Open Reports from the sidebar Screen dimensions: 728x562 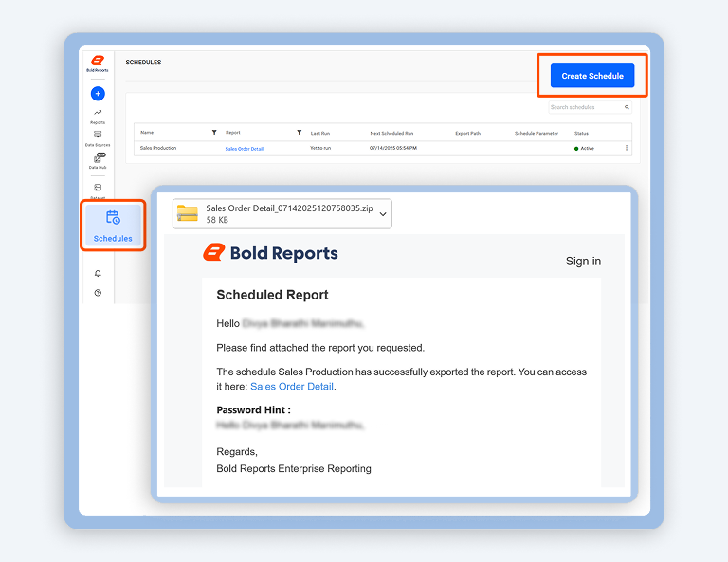click(98, 117)
